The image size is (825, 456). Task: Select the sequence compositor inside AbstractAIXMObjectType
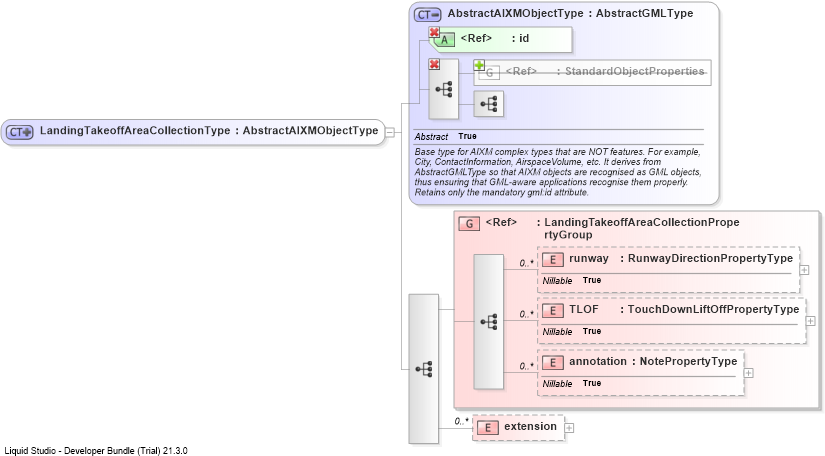(444, 89)
